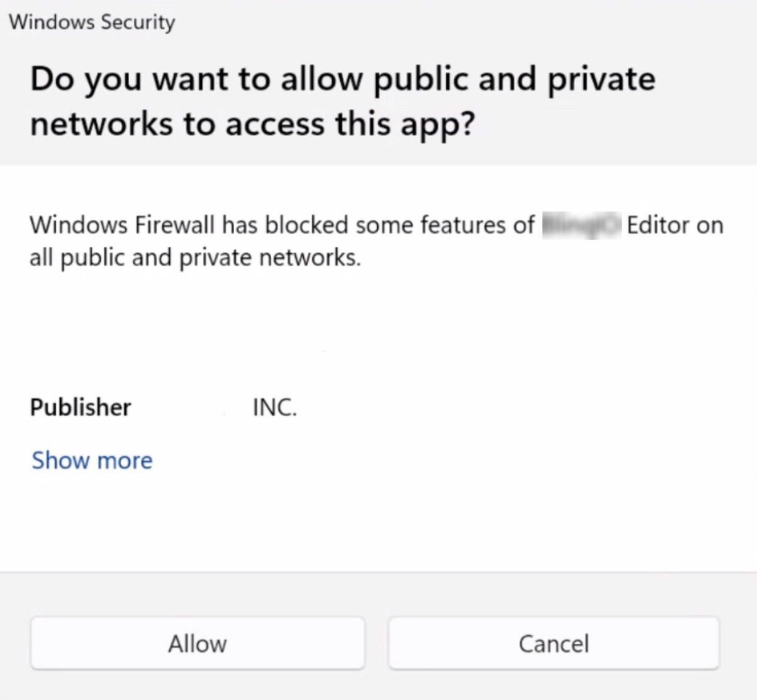Screen dimensions: 757x700
Task: Click the heading line starting "Do you want"
Action: click(342, 79)
